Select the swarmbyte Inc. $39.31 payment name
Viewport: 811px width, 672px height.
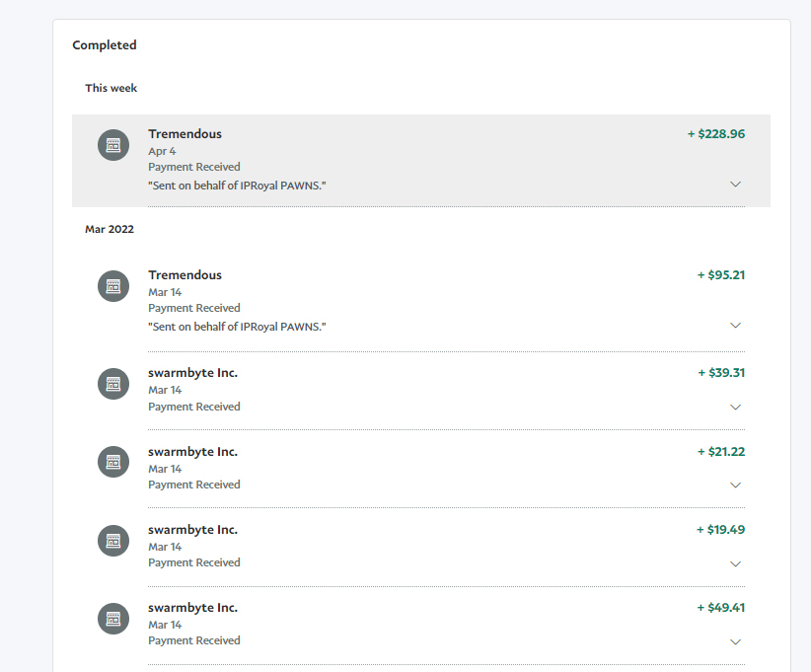[192, 373]
